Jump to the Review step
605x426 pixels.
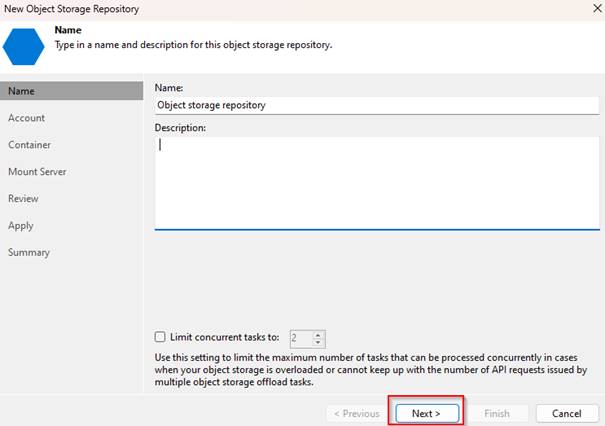point(23,198)
